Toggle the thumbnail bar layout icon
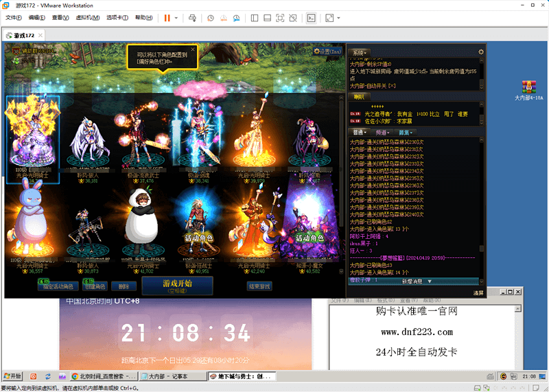Screen dimensions: 549x392 [x=267, y=18]
